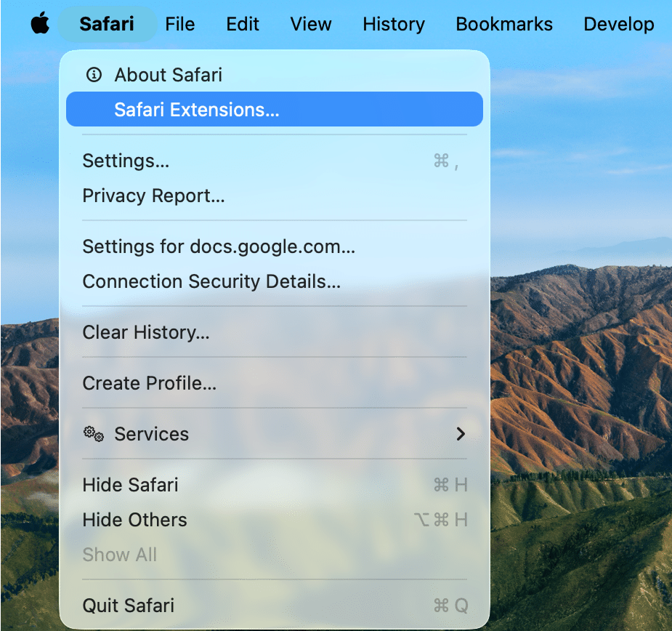Select Create Profile…

[275, 383]
